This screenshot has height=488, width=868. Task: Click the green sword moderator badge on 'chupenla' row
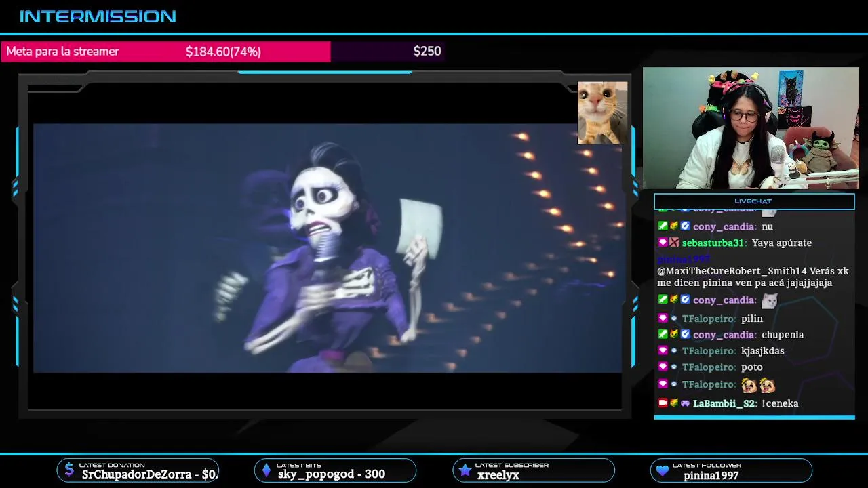click(x=663, y=334)
